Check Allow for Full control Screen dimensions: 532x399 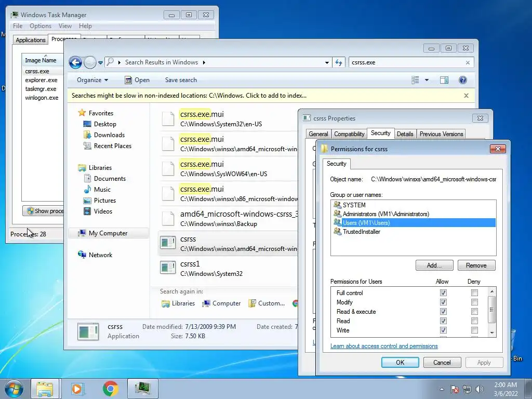point(443,293)
